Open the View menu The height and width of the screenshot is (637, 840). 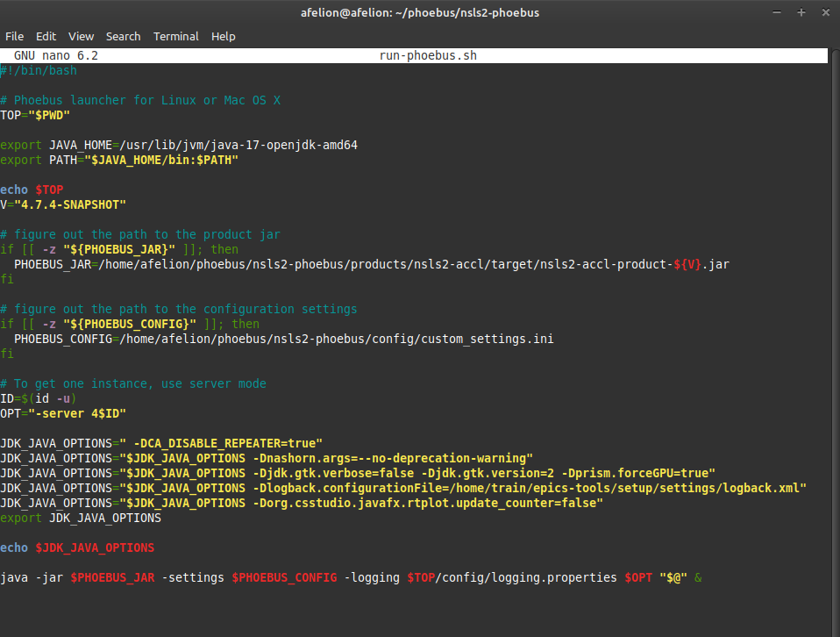81,36
